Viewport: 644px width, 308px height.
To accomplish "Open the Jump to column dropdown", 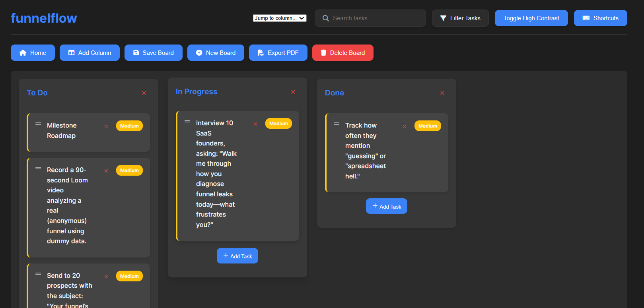I will [x=280, y=18].
